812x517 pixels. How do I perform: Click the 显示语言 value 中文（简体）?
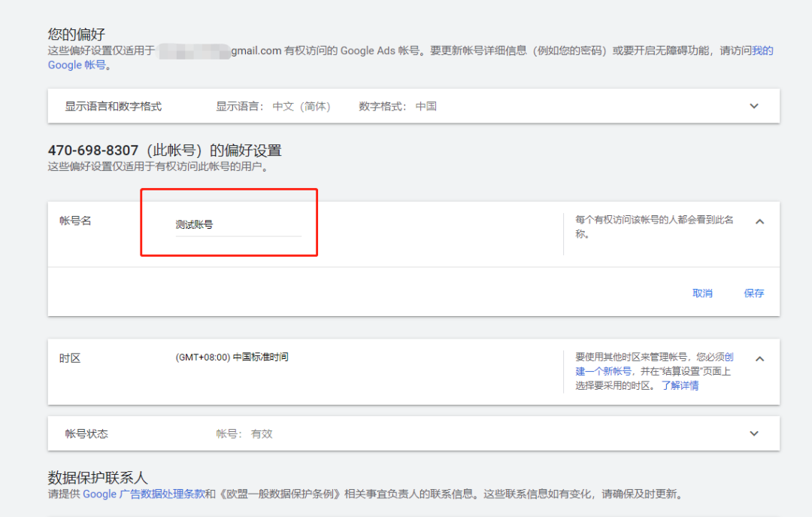coord(300,105)
